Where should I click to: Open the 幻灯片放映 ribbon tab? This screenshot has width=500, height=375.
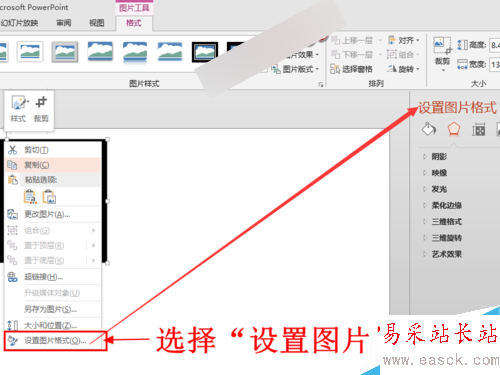pos(19,23)
